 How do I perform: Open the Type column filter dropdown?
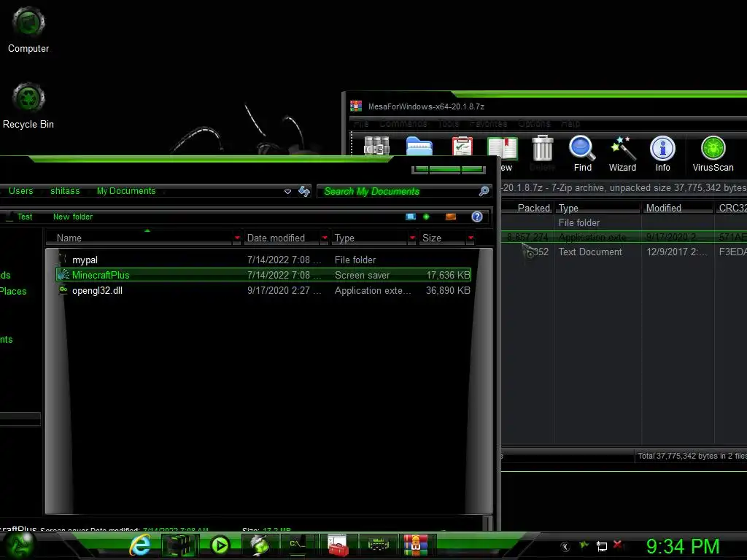tap(412, 238)
